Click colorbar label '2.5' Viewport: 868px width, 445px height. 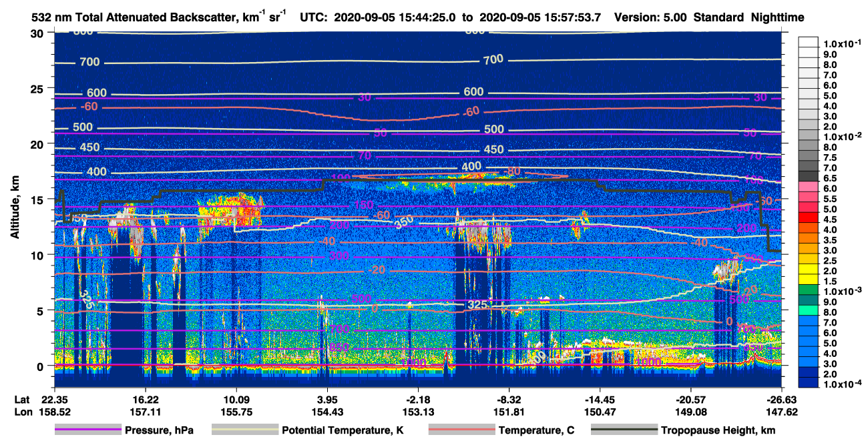click(x=831, y=261)
